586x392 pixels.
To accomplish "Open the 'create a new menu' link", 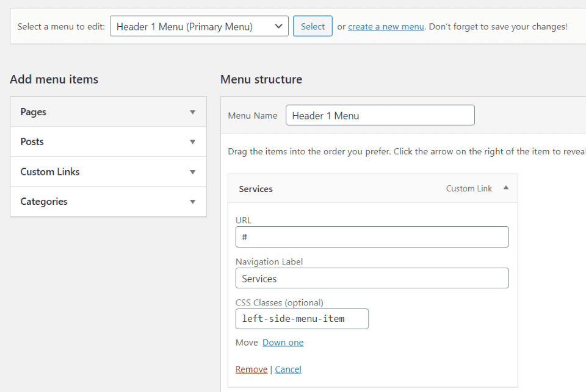I will (x=386, y=27).
